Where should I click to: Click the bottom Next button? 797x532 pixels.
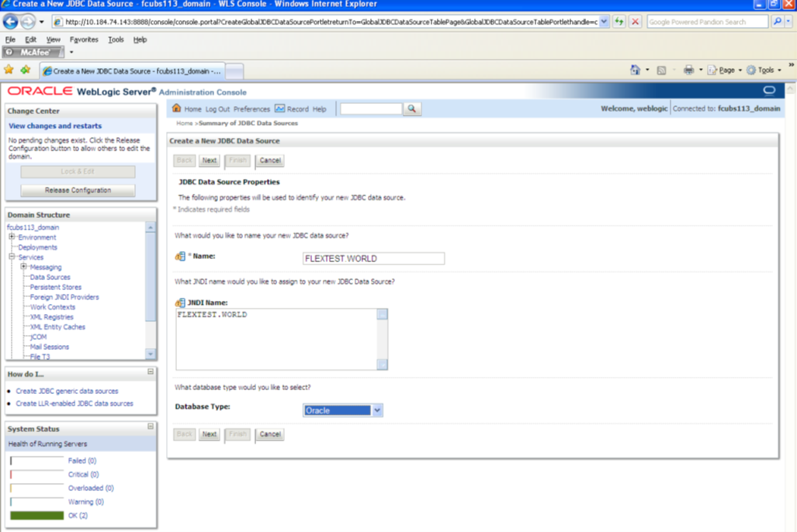coord(210,434)
